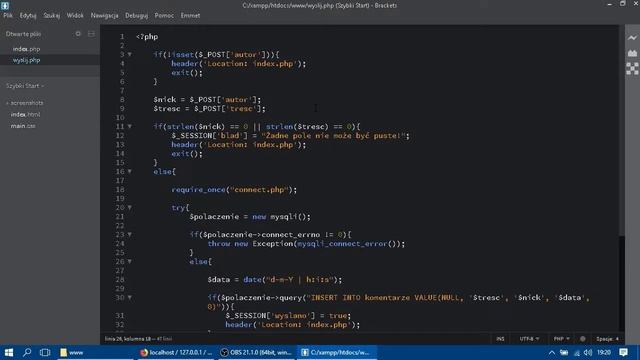This screenshot has width=640, height=360.
Task: Collapse code fold arrow on line 30
Action: pyautogui.click(x=130, y=298)
